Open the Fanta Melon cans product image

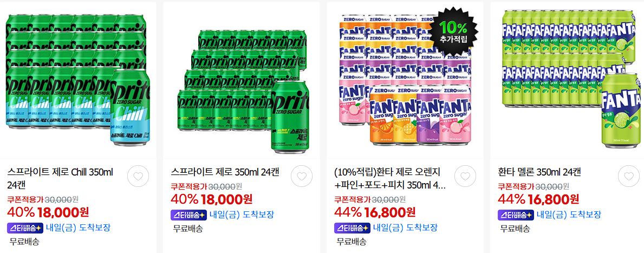(x=568, y=81)
